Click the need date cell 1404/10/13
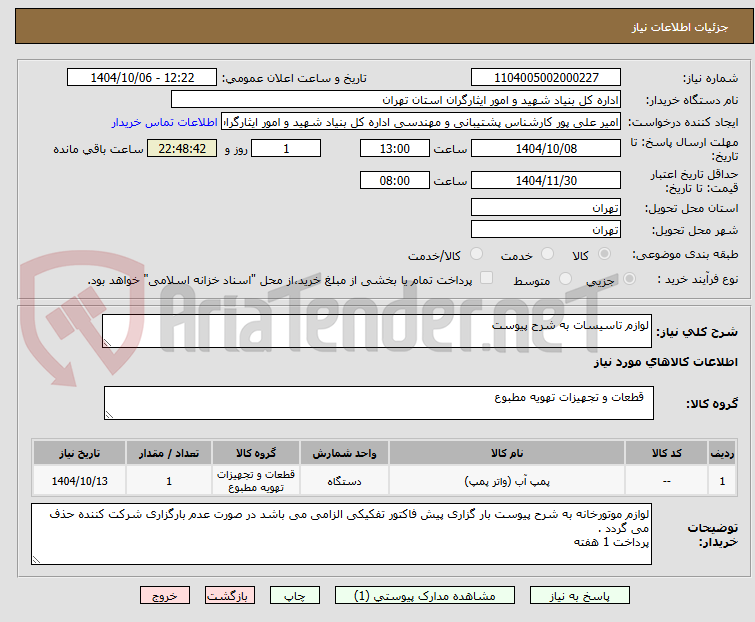The image size is (755, 622). pos(79,481)
